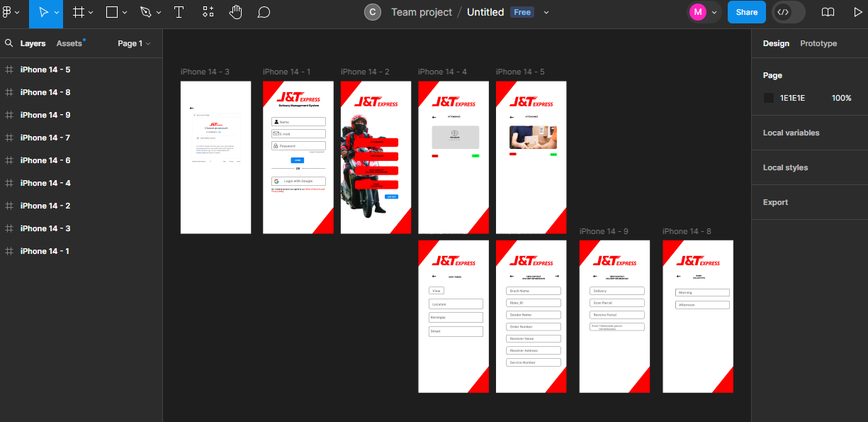Screen dimensions: 868x422
Task: Click the iPhone 14 - 1 frame label on canvas
Action: pos(286,72)
